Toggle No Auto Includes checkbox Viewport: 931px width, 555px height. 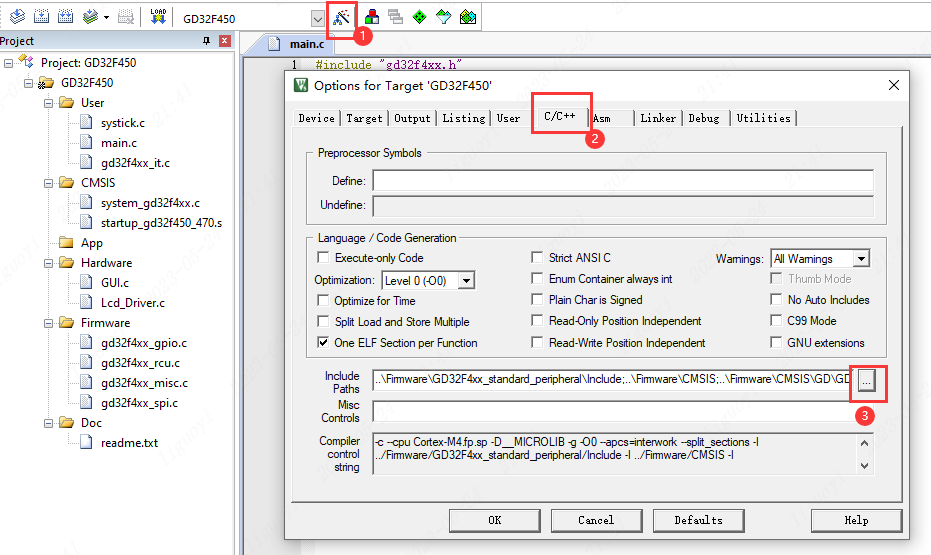(776, 299)
